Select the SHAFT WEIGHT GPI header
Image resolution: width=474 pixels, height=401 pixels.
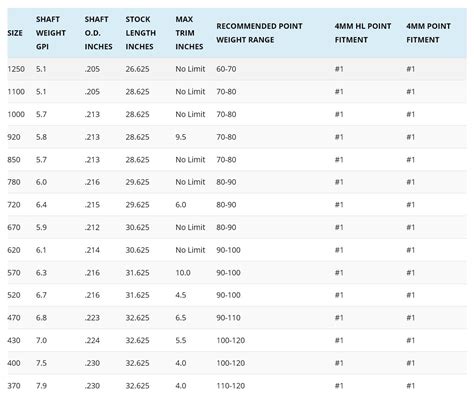click(51, 33)
